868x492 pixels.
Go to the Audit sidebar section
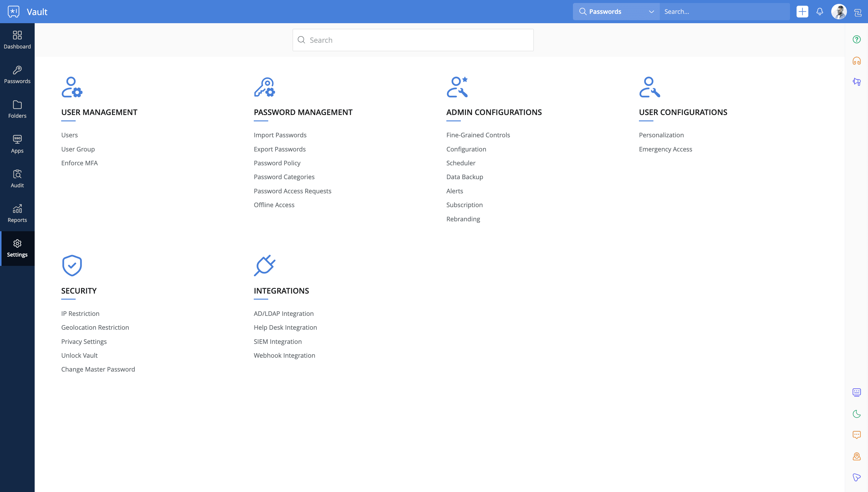(17, 179)
